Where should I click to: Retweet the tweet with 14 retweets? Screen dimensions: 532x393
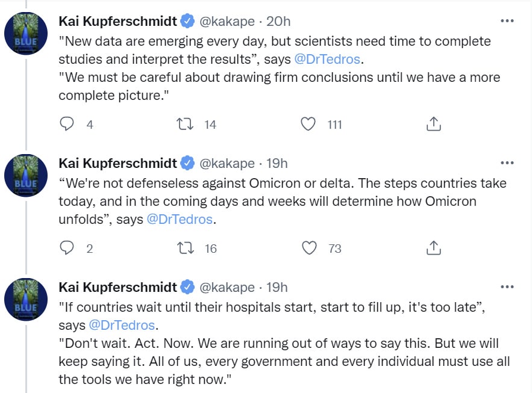[185, 124]
